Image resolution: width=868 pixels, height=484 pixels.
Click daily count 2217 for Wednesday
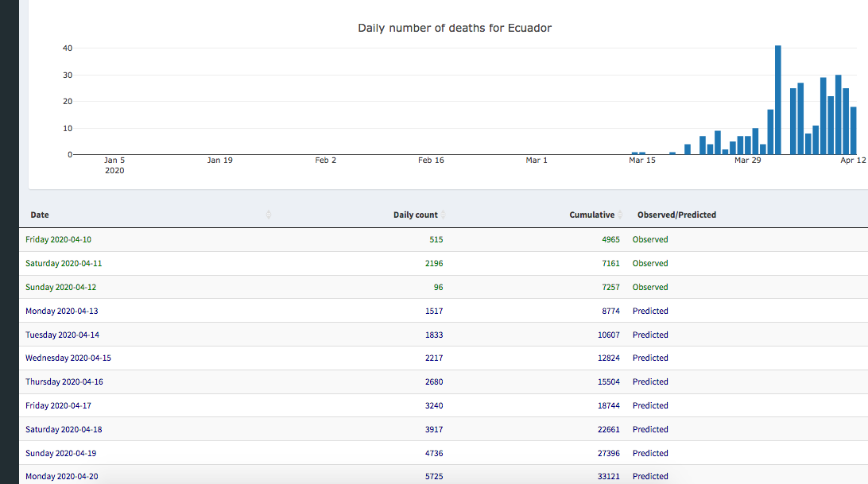pos(434,358)
